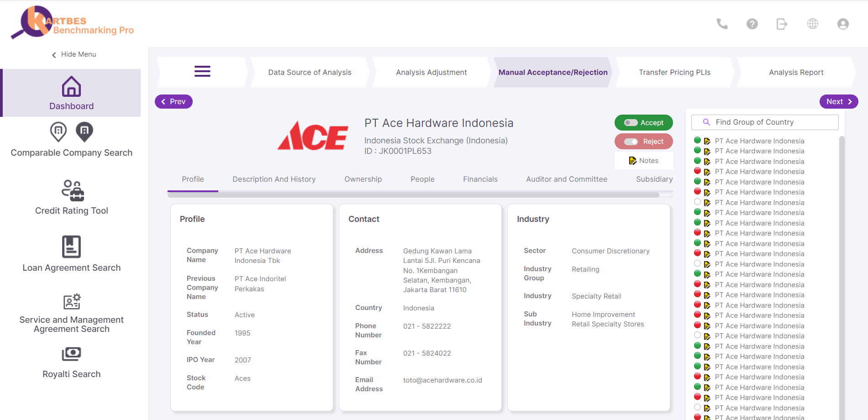Click the Active status value
The height and width of the screenshot is (420, 868).
245,315
